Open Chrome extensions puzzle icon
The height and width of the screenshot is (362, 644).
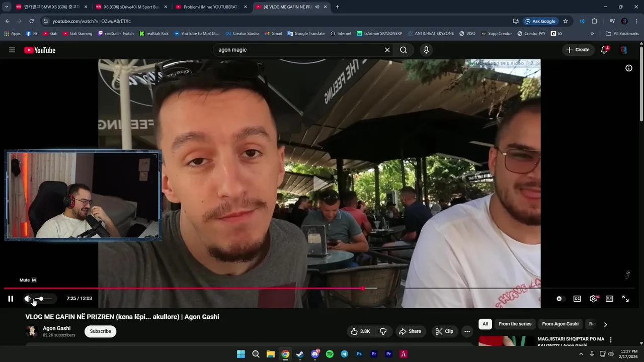click(595, 21)
